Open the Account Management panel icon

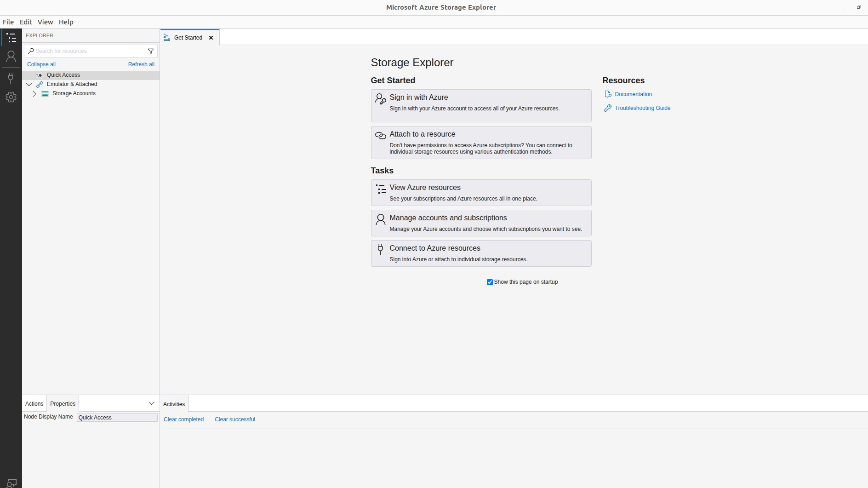click(x=11, y=56)
